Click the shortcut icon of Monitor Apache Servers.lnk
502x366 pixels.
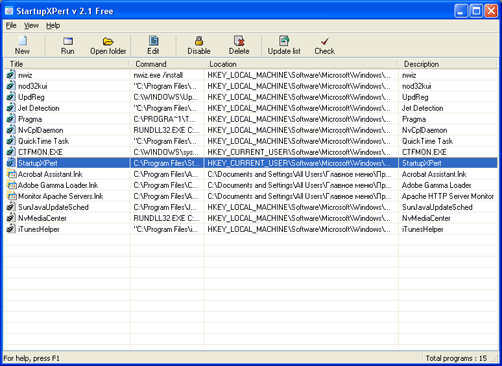[x=11, y=196]
